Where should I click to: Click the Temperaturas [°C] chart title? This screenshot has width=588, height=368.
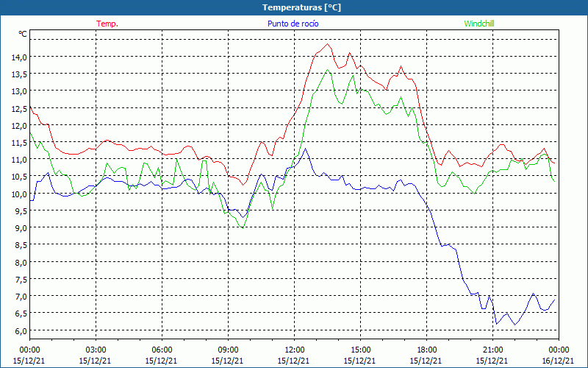pos(301,7)
